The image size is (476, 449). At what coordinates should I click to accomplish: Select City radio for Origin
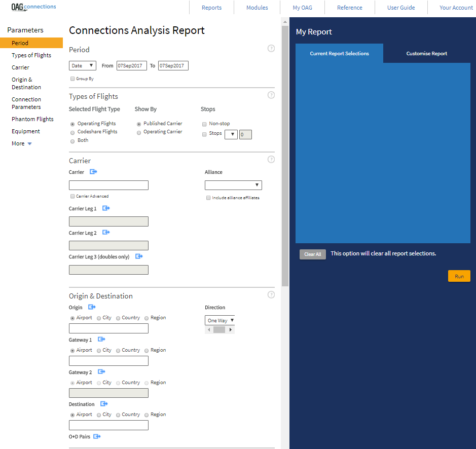99,318
